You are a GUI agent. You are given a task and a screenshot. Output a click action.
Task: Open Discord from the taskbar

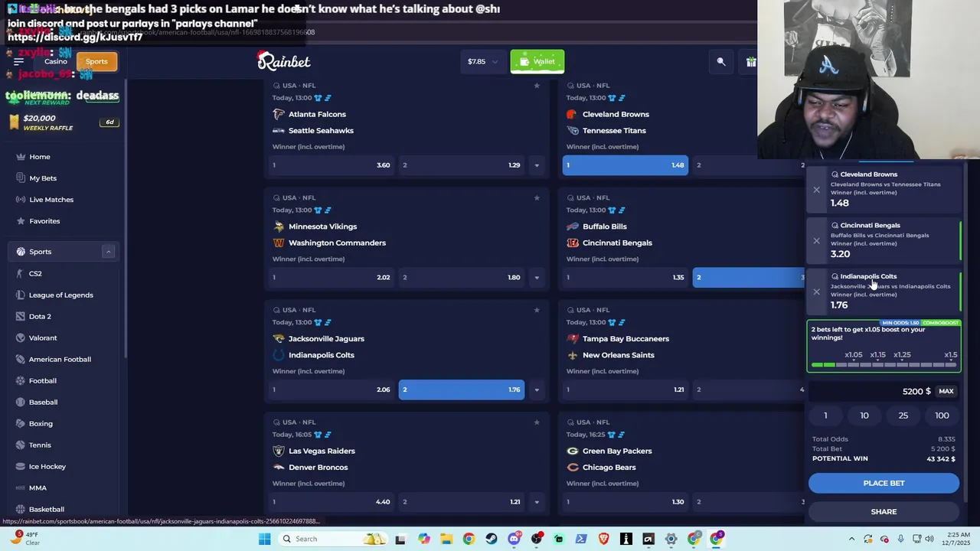click(514, 539)
